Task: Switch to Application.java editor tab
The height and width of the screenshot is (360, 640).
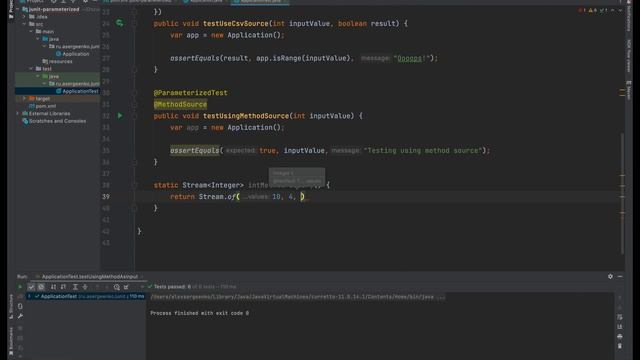Action: tap(205, 2)
